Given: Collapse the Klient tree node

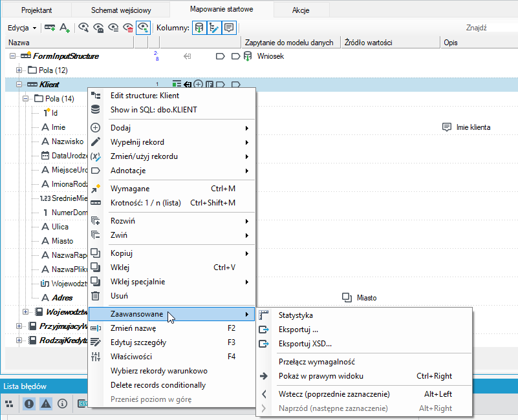Looking at the screenshot, I should pyautogui.click(x=19, y=85).
